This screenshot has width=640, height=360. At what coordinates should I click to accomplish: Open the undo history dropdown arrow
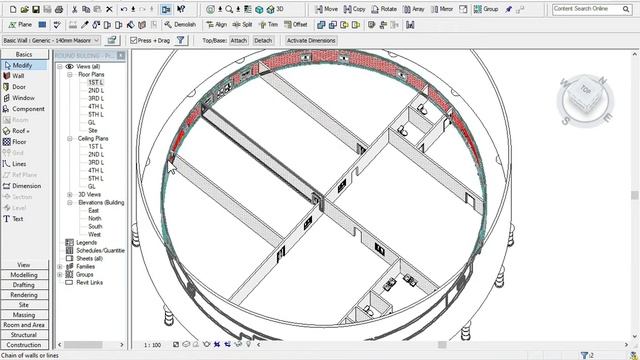133,9
